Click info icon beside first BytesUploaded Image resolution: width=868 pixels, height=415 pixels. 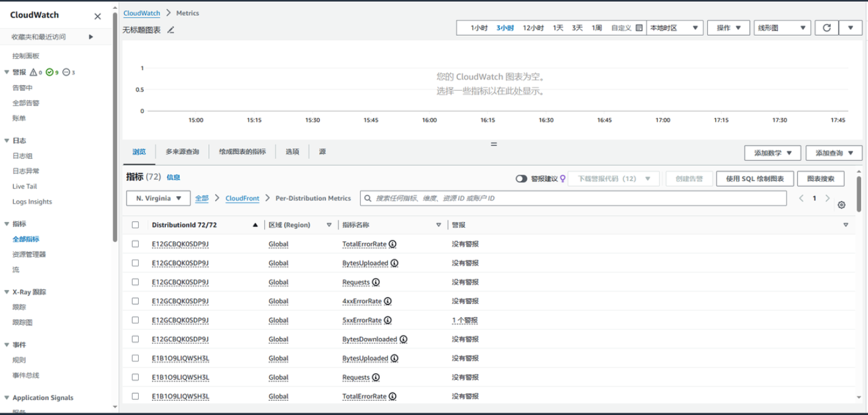tap(394, 263)
